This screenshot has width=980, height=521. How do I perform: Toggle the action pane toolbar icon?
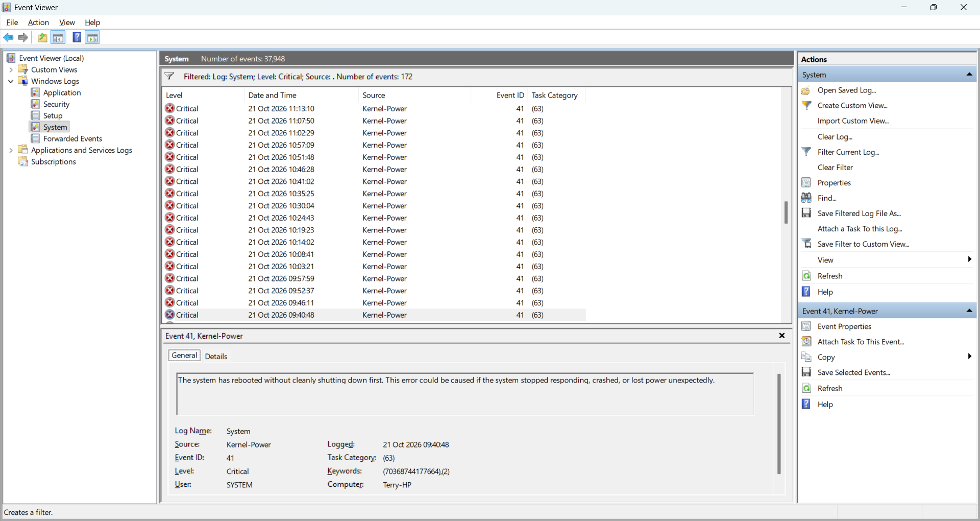[92, 37]
